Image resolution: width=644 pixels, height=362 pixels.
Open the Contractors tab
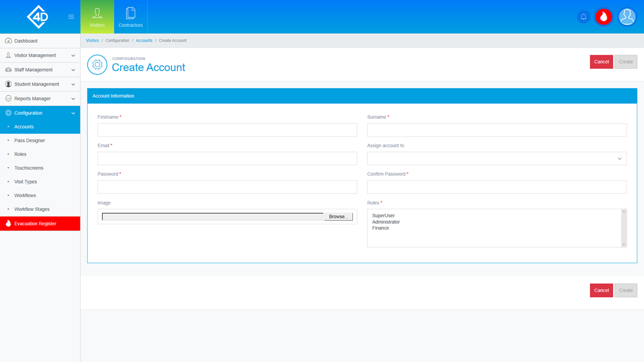coord(131,17)
